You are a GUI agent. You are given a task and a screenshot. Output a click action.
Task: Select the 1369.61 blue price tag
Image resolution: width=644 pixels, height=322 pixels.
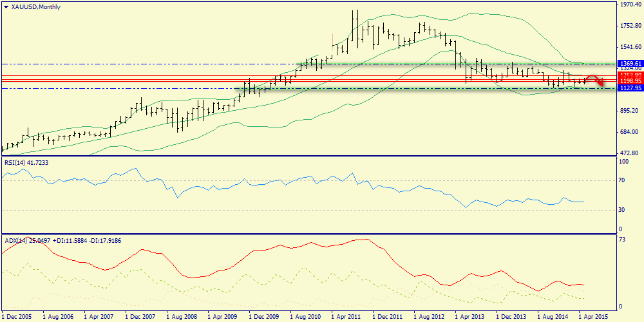pos(630,64)
